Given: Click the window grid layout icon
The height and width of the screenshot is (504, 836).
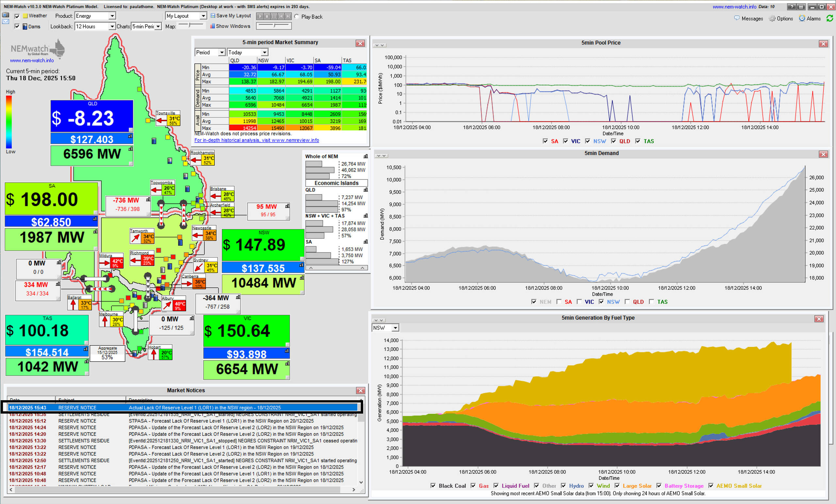Looking at the screenshot, I should point(801,7).
